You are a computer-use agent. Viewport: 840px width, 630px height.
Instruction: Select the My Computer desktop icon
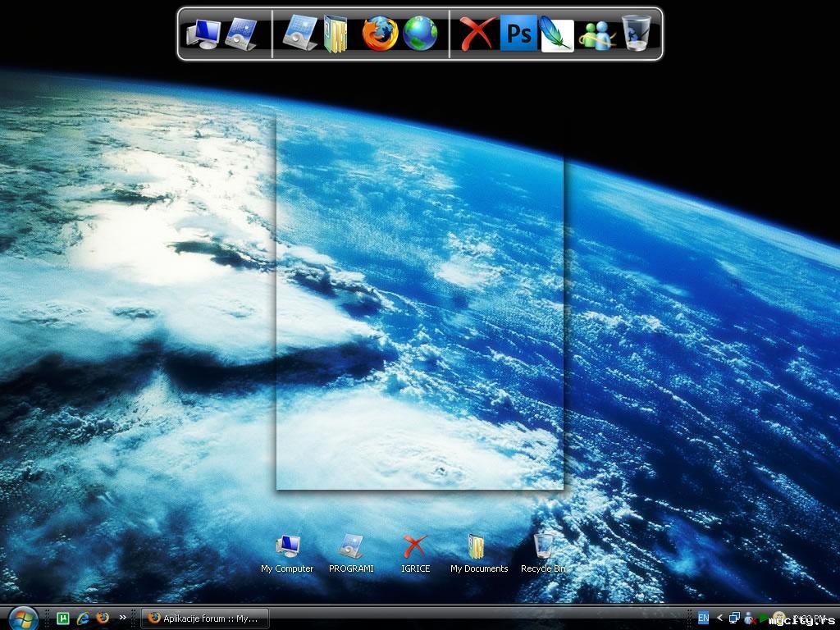click(x=287, y=555)
